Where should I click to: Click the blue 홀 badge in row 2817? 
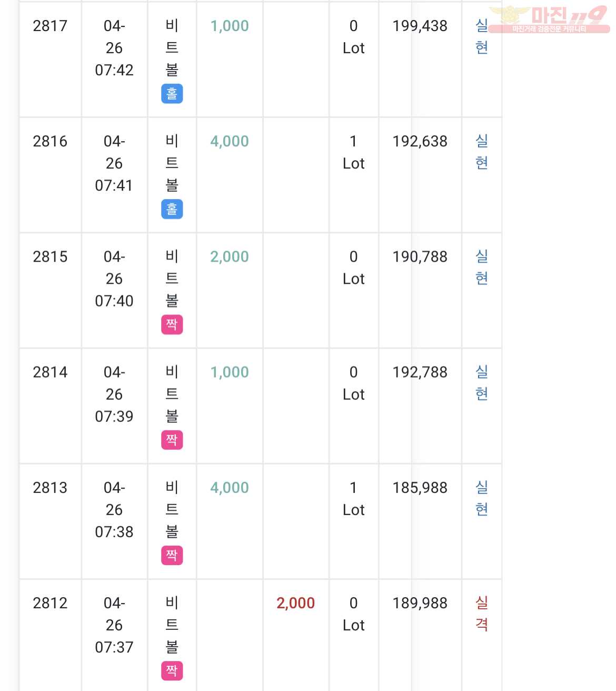point(172,94)
